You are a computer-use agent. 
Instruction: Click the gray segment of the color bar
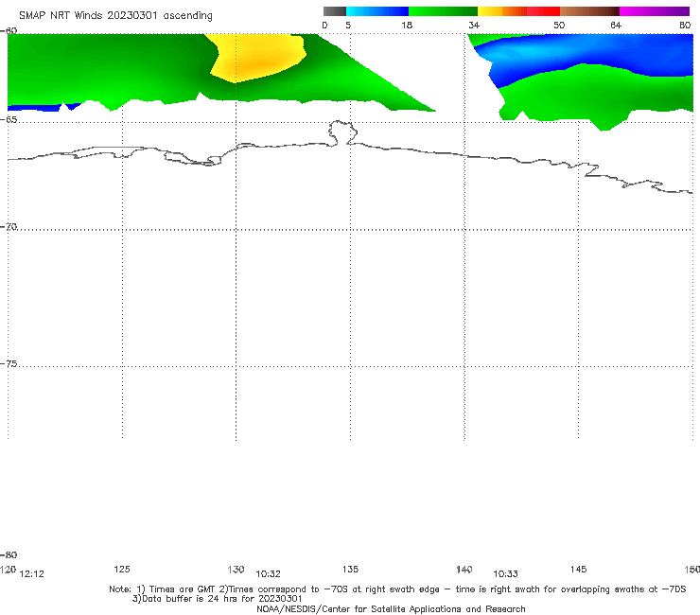334,11
